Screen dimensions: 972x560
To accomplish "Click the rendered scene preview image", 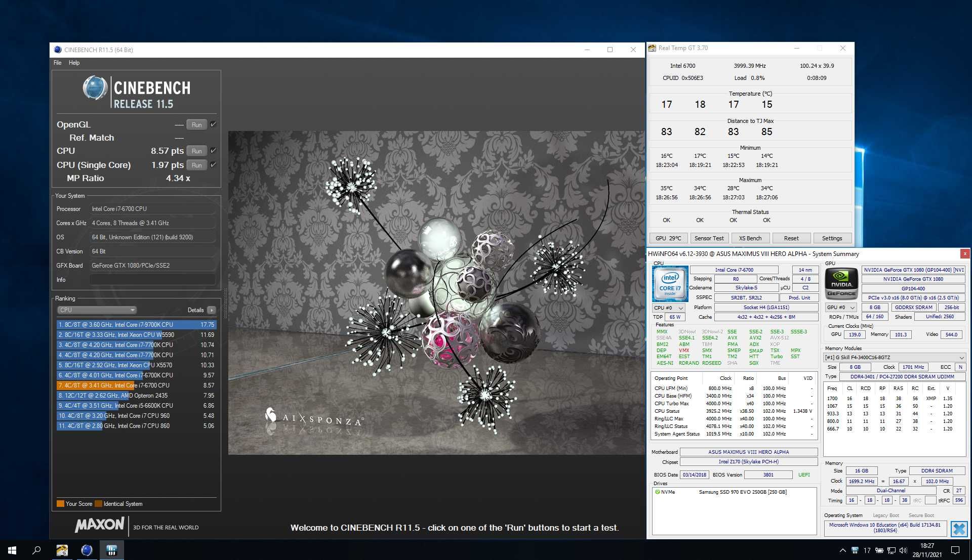I will coord(436,293).
